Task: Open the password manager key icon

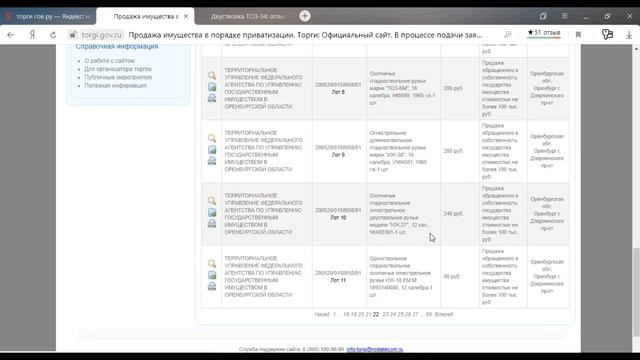Action: pos(607,35)
